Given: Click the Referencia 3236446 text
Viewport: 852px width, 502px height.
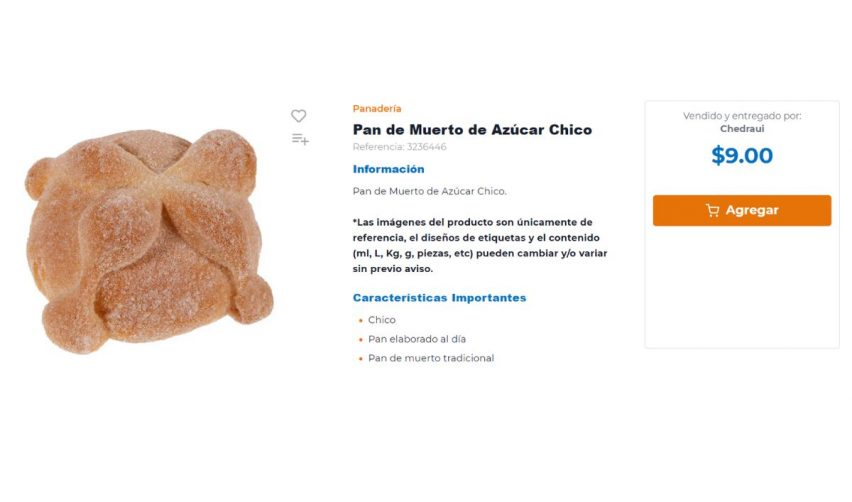Looking at the screenshot, I should click(399, 147).
